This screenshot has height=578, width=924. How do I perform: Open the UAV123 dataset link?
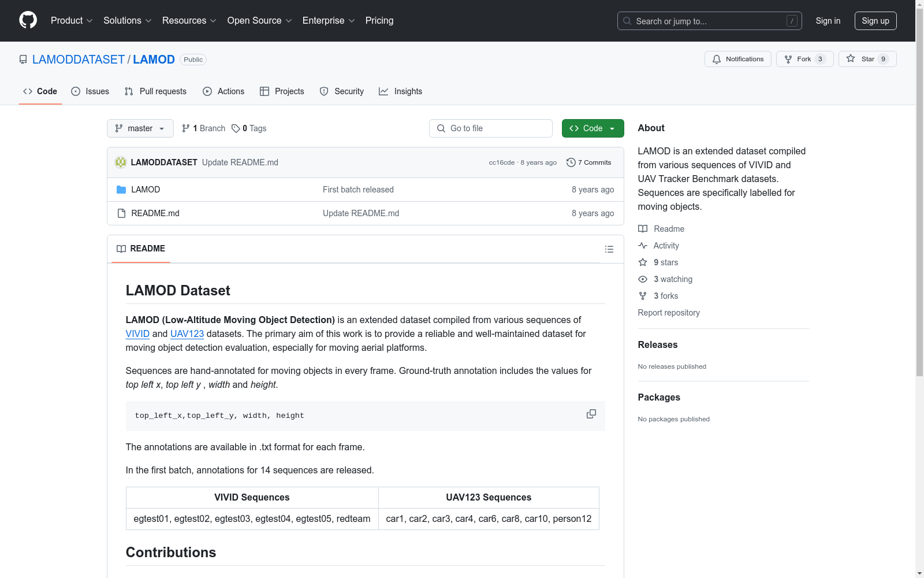(187, 334)
